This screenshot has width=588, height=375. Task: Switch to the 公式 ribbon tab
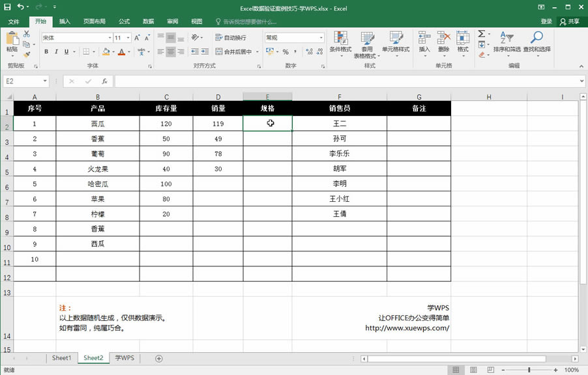(124, 20)
